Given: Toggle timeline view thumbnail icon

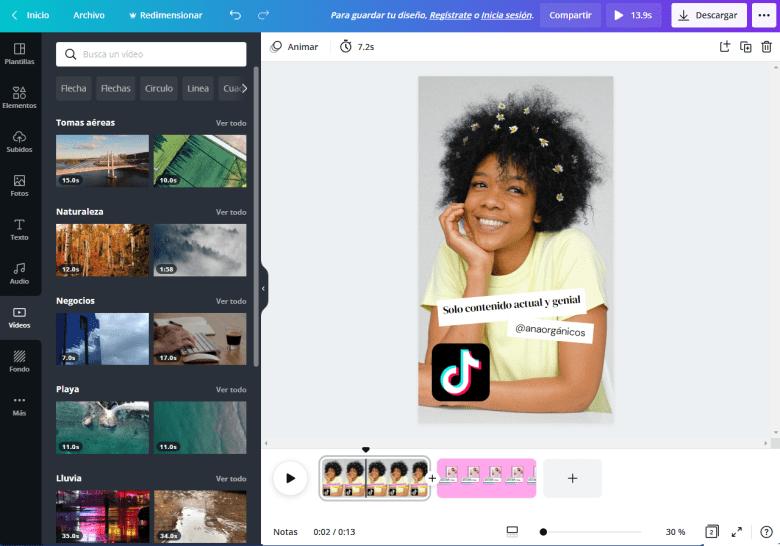Looking at the screenshot, I should pyautogui.click(x=512, y=532).
